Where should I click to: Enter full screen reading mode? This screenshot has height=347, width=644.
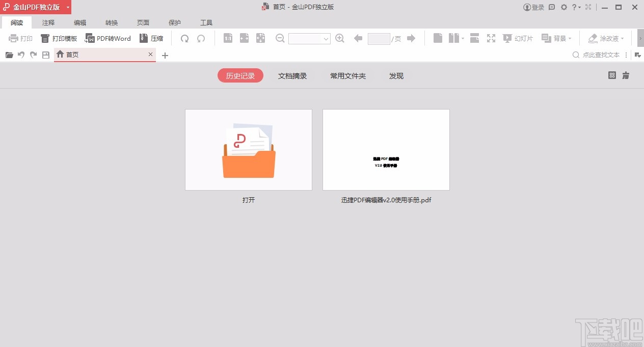point(491,38)
